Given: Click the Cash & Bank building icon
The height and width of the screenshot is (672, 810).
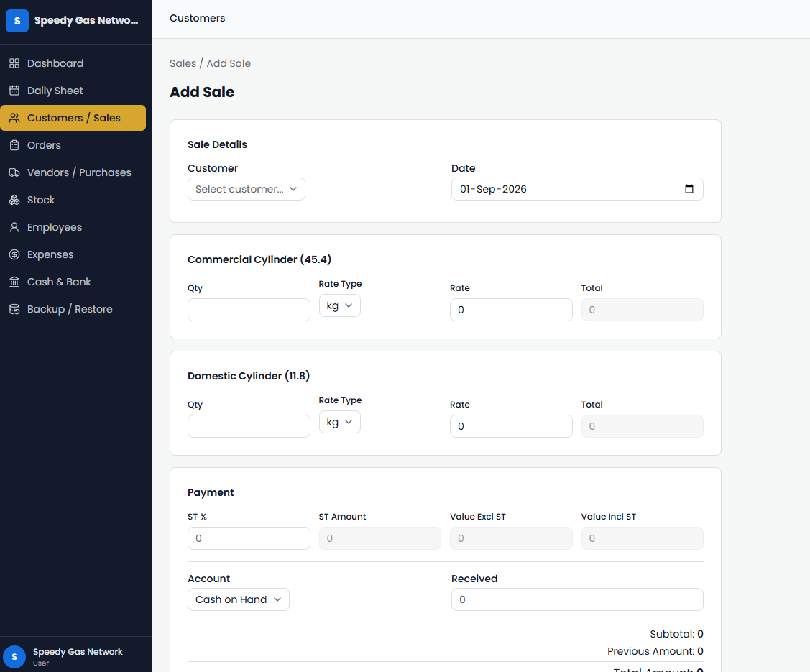Looking at the screenshot, I should [14, 282].
